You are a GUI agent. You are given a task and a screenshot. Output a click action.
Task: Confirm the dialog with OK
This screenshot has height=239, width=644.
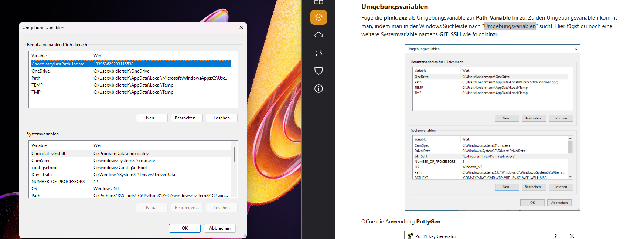pyautogui.click(x=184, y=228)
